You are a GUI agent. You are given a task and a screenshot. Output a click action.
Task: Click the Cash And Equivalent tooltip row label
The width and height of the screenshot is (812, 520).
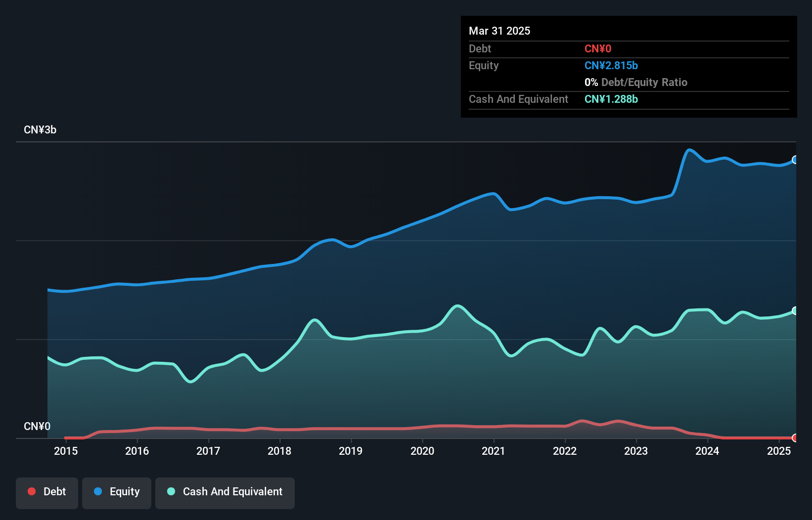tap(518, 99)
